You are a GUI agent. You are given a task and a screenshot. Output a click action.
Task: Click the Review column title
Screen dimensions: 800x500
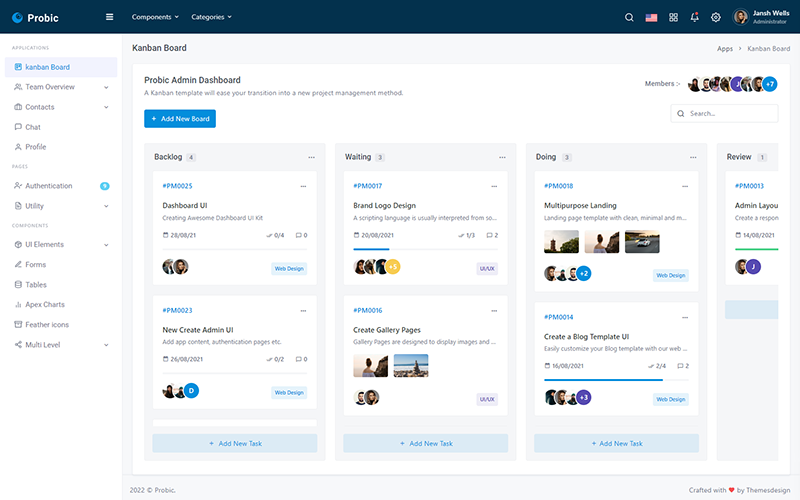(739, 157)
